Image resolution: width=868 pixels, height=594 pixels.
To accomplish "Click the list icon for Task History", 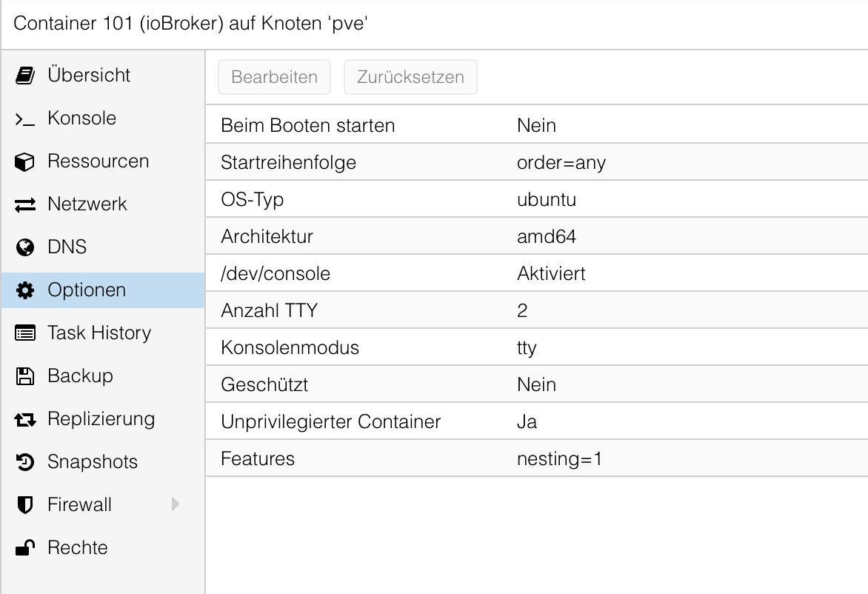I will click(25, 333).
